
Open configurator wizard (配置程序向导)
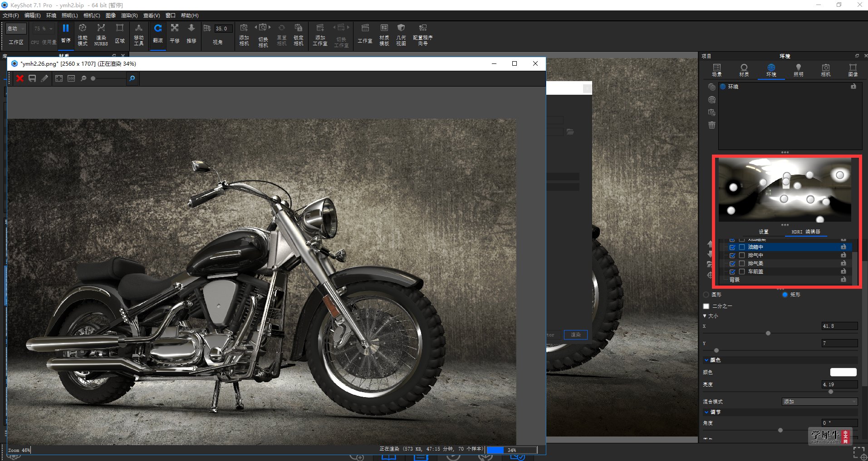423,35
